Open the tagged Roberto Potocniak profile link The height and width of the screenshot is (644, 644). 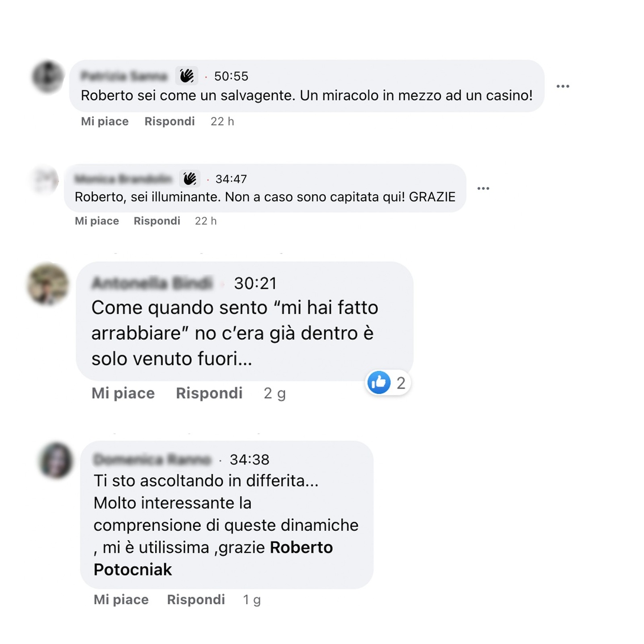pos(213,559)
